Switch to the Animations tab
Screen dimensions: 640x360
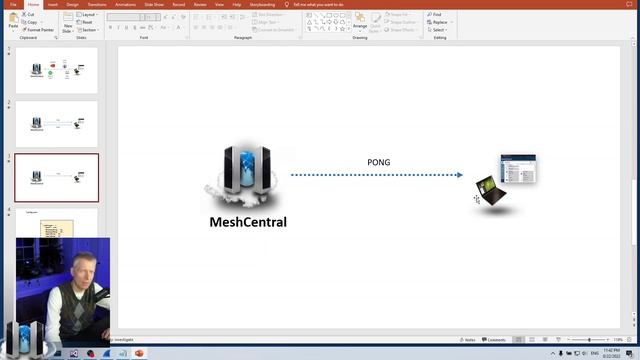(125, 4)
